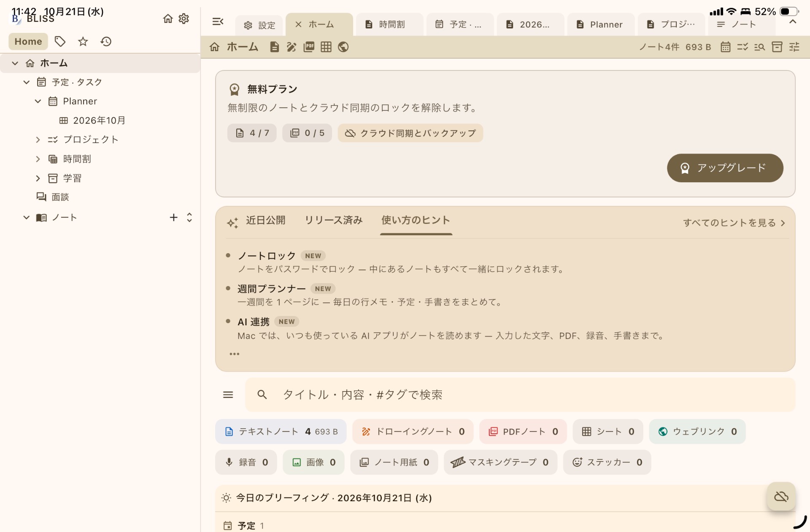This screenshot has width=810, height=532.
Task: Collapse the ノート section in sidebar
Action: (x=27, y=218)
